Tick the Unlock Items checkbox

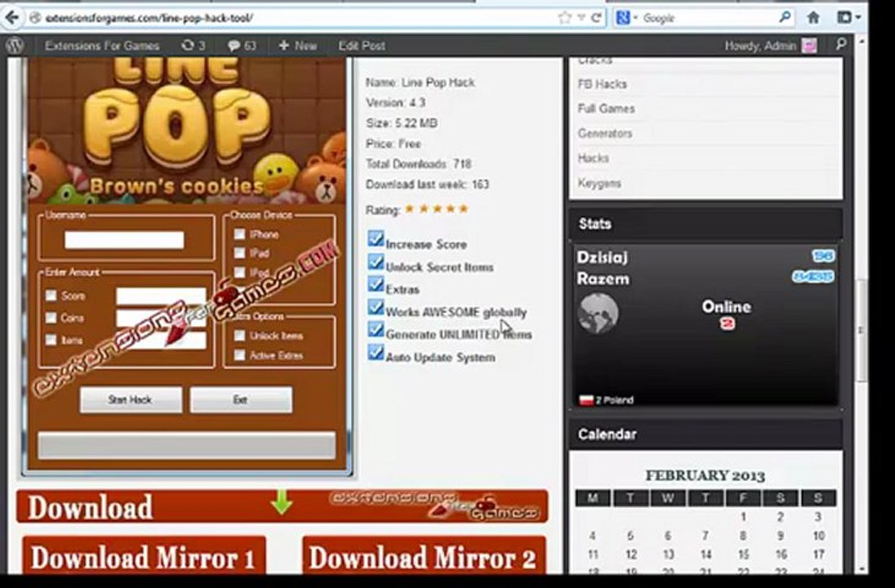point(240,335)
